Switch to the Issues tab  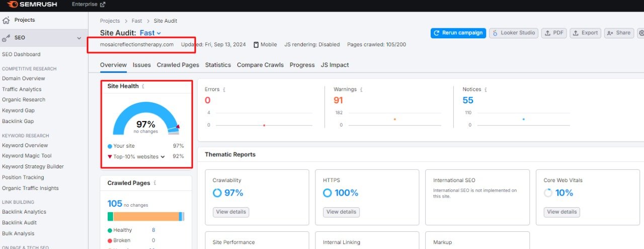tap(141, 65)
